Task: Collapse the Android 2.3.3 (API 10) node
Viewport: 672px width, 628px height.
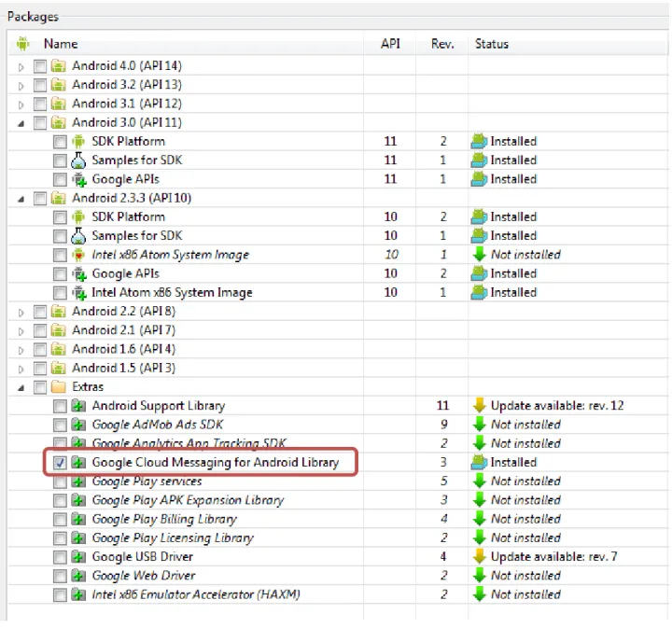Action: 21,199
